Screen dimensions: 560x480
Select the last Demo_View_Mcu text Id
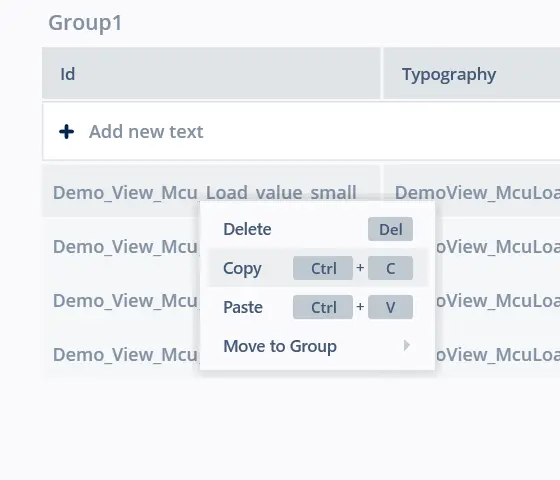coord(125,355)
